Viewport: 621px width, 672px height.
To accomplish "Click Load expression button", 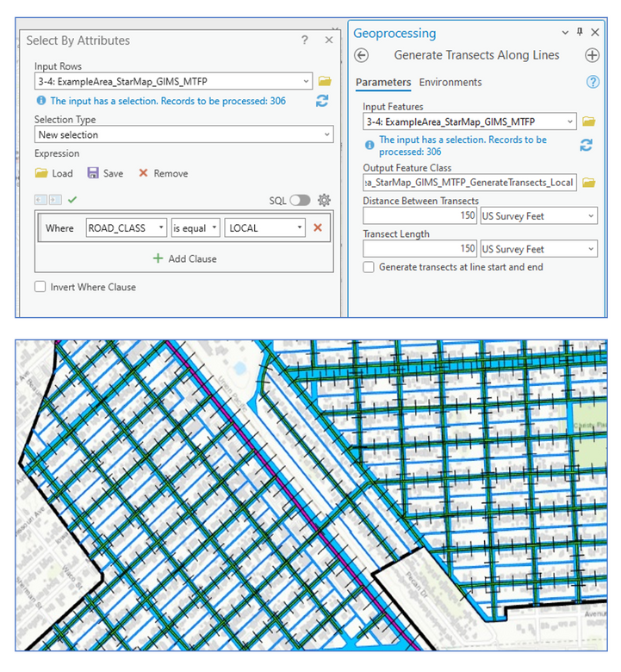I will point(54,173).
